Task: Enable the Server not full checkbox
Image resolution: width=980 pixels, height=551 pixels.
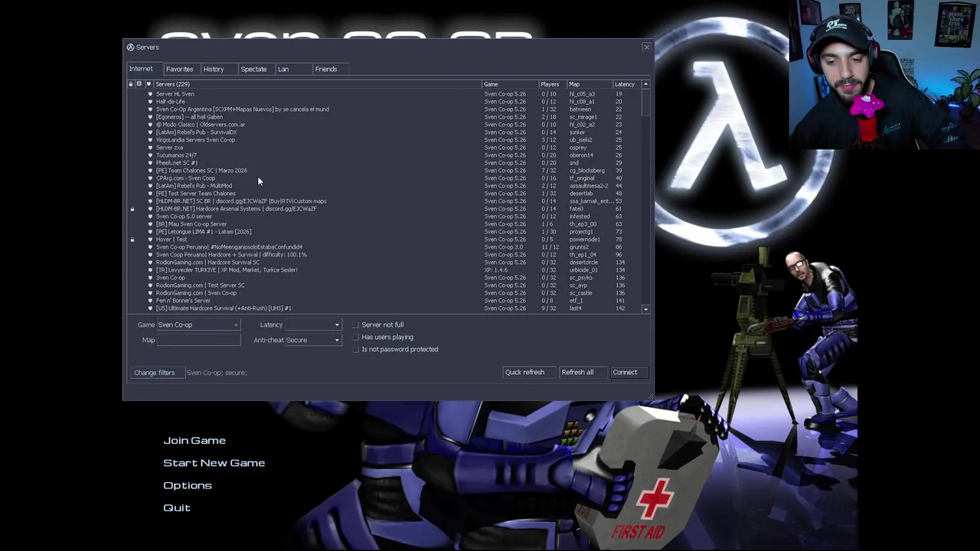Action: click(x=355, y=325)
